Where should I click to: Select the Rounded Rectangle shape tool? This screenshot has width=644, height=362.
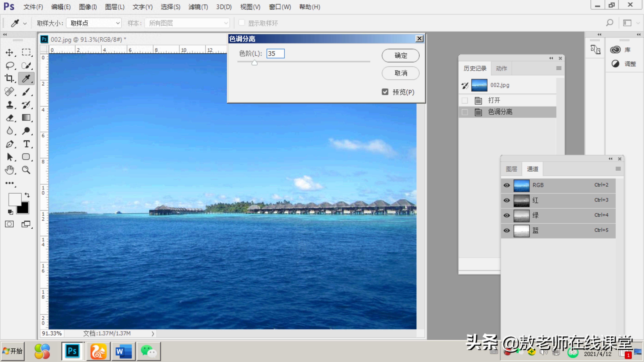click(26, 157)
